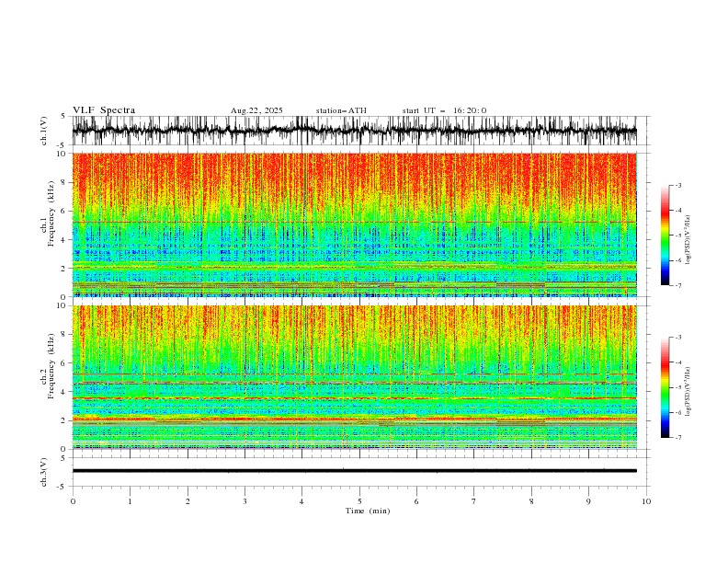This screenshot has width=728, height=563.
Task: Click the upper log(PSD)(V²/Hz) colorbar label
Action: click(x=688, y=240)
